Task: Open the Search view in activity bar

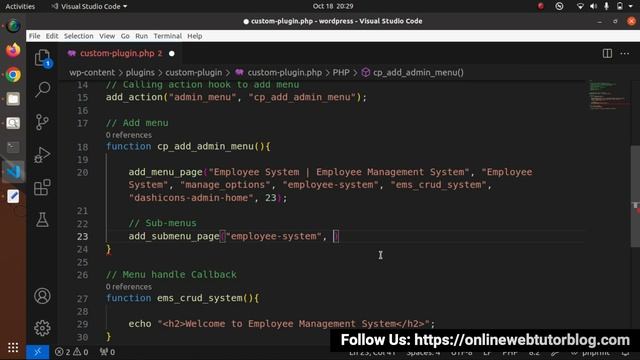Action: pos(42,89)
